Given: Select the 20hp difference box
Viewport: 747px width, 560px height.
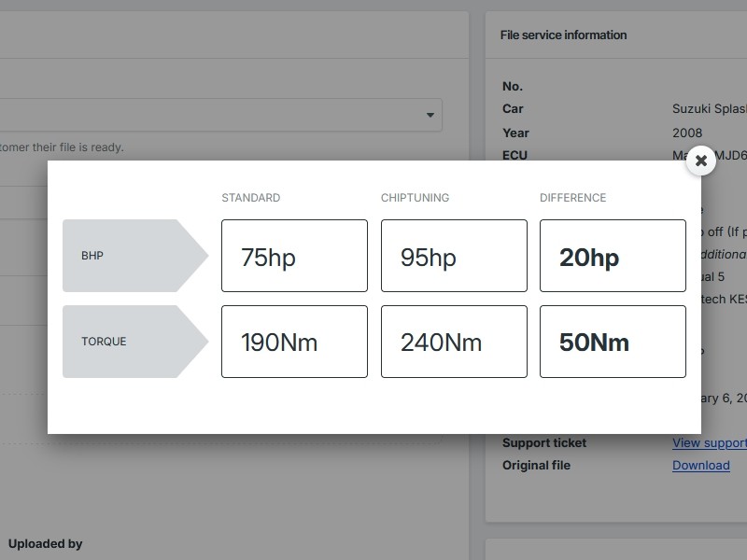Looking at the screenshot, I should pyautogui.click(x=613, y=256).
